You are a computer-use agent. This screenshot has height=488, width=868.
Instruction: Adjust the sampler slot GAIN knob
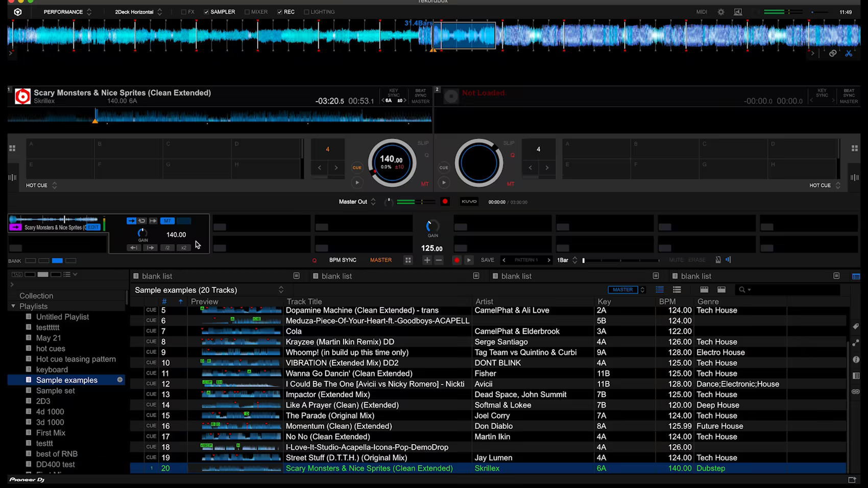(142, 233)
